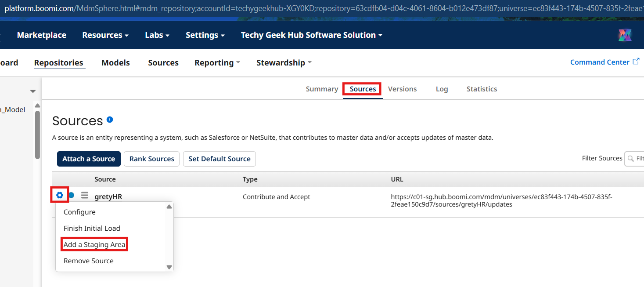The width and height of the screenshot is (644, 287).
Task: Click the Attach a Source button
Action: [89, 159]
